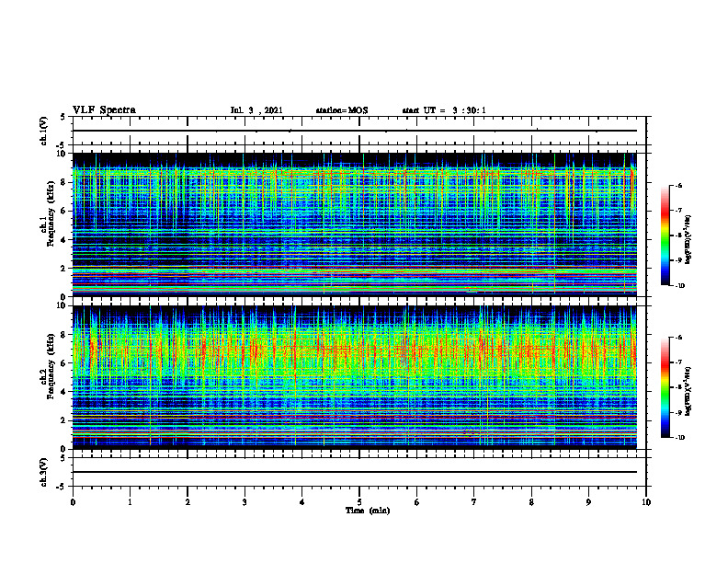This screenshot has width=728, height=563.
Task: Click the ch.1 spectrogram panel
Action: point(354,224)
